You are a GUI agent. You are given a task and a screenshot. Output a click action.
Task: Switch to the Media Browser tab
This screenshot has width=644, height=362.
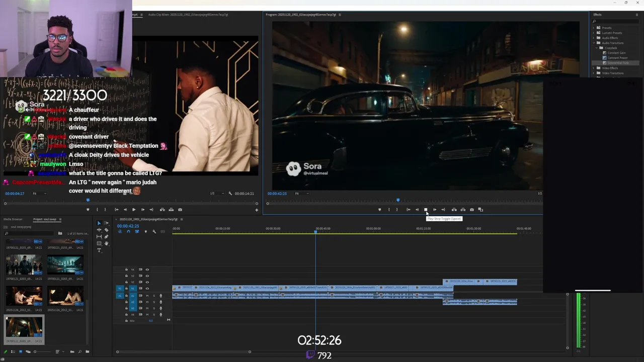click(13, 219)
